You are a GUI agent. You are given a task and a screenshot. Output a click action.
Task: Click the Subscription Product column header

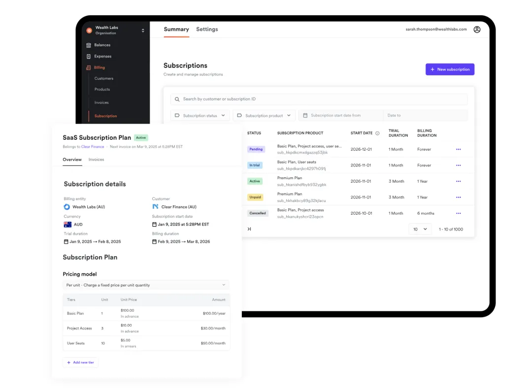[x=300, y=133]
